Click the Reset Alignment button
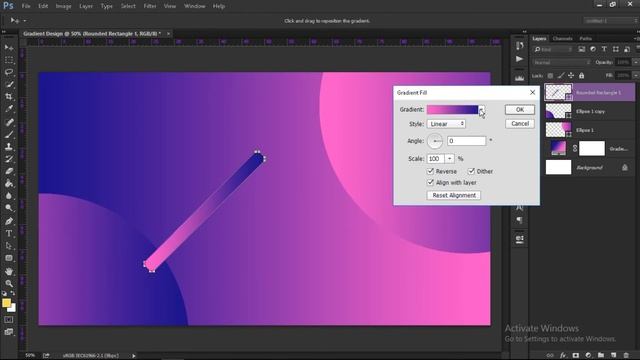The width and height of the screenshot is (640, 360). [x=454, y=195]
